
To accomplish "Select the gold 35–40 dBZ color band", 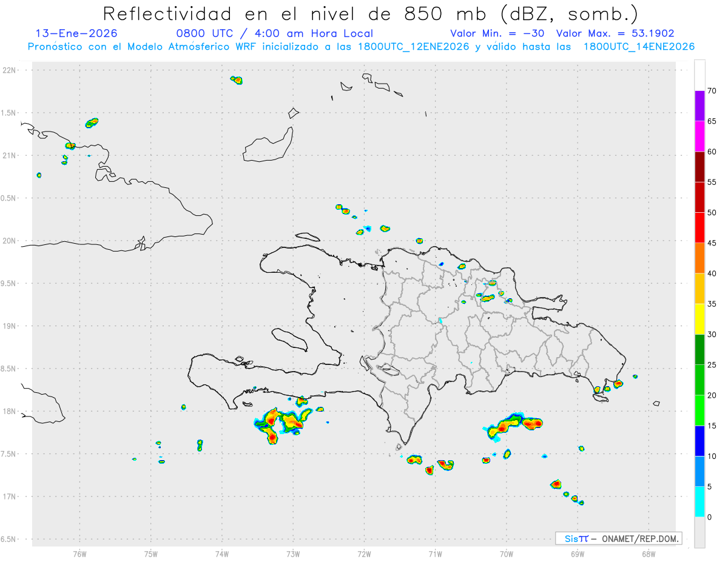I will [x=699, y=289].
